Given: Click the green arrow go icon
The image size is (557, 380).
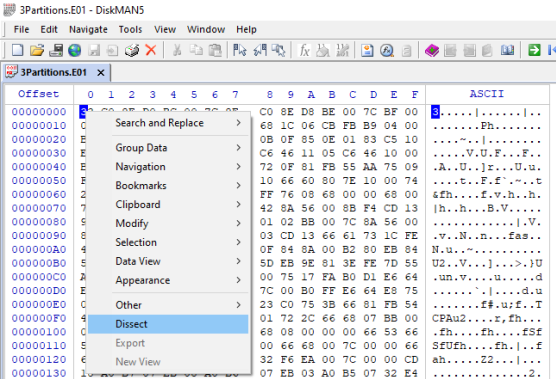Looking at the screenshot, I should 534,50.
